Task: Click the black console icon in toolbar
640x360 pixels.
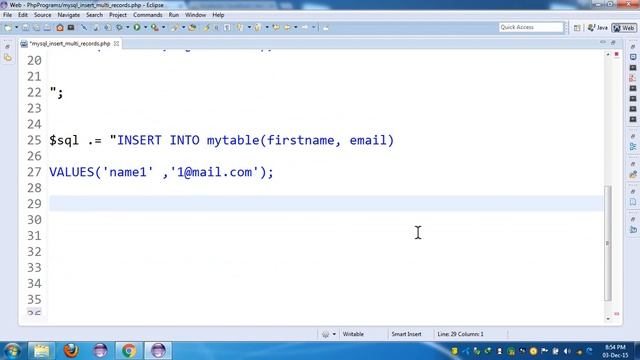Action: pyautogui.click(x=71, y=27)
